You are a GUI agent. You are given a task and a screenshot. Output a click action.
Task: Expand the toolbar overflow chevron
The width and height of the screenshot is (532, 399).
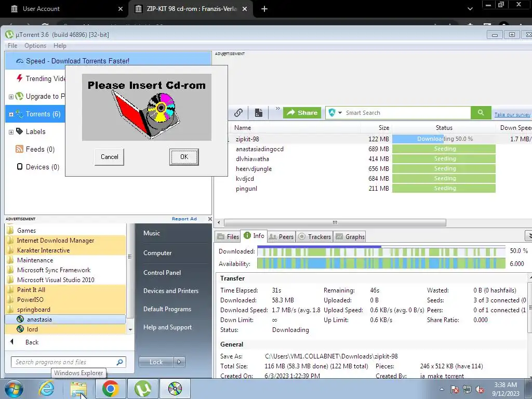[x=277, y=108]
